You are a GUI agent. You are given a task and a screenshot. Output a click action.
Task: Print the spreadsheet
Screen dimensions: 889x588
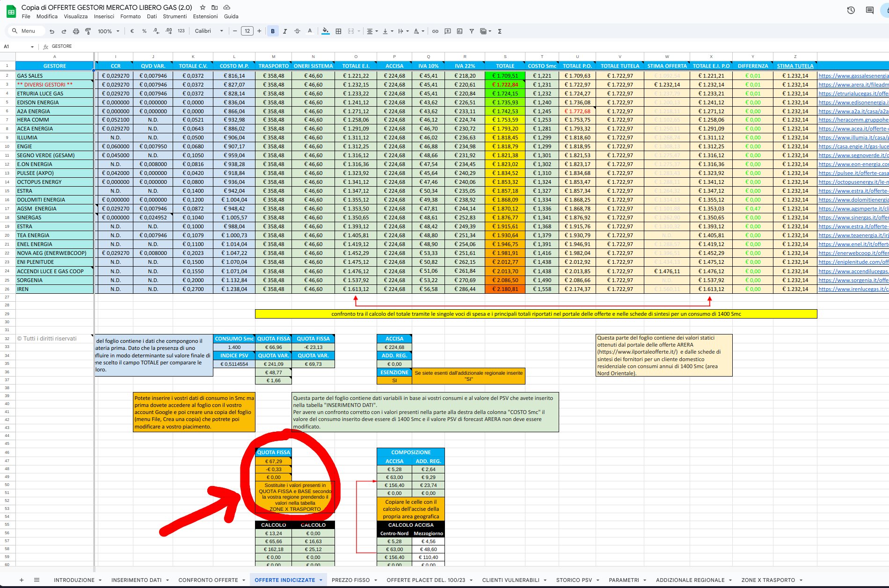pyautogui.click(x=76, y=31)
